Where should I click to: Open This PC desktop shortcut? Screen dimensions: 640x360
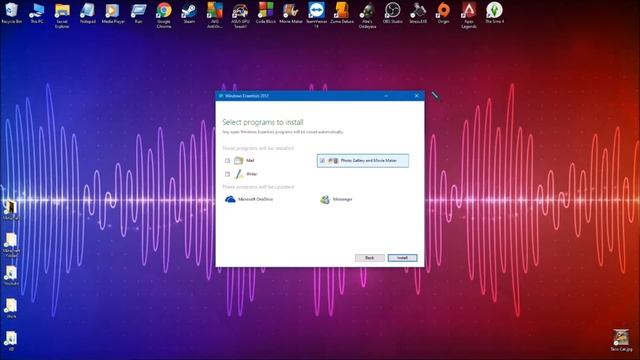pyautogui.click(x=37, y=13)
